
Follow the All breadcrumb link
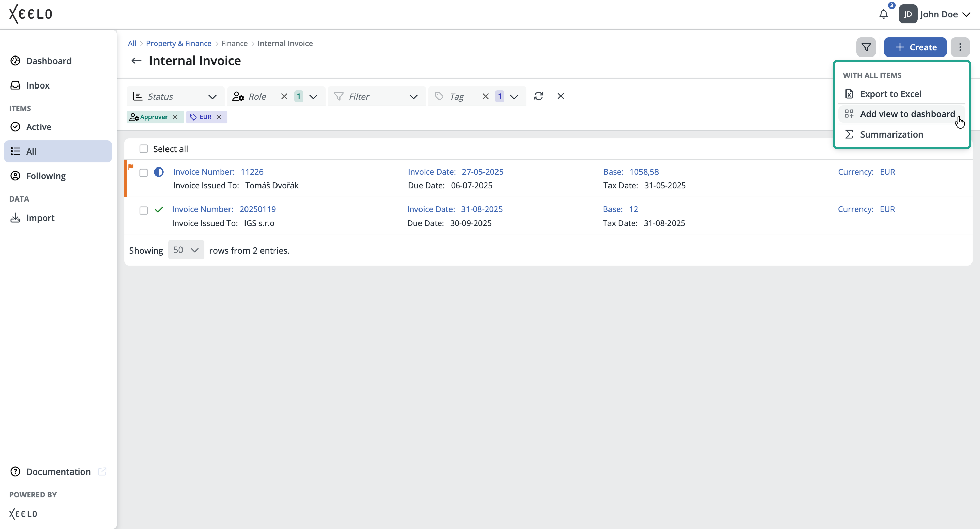(x=132, y=43)
